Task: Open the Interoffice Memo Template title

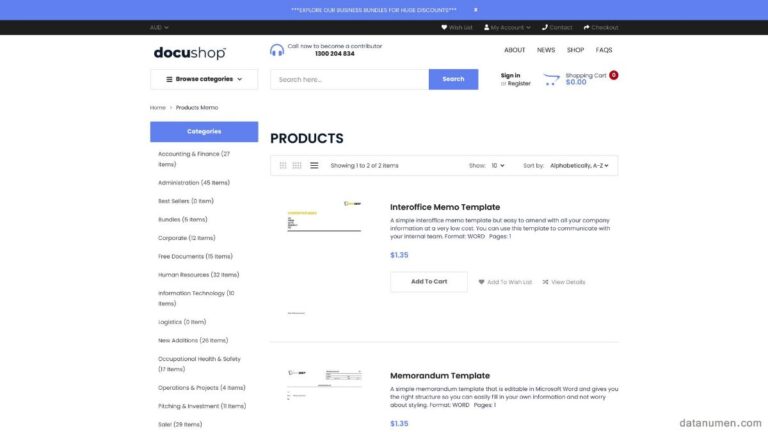Action: click(x=445, y=207)
